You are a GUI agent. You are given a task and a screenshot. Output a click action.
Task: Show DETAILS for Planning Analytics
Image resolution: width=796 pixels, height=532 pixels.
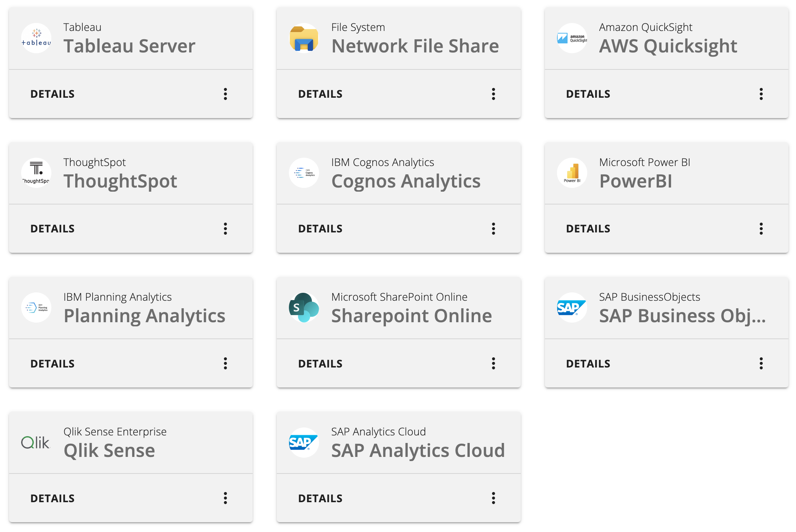pyautogui.click(x=52, y=364)
